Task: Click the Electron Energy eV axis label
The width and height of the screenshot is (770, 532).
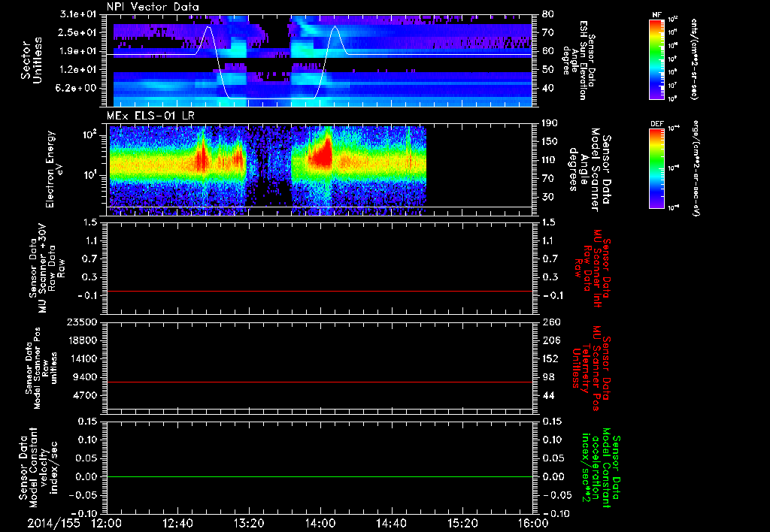Action: [54, 169]
